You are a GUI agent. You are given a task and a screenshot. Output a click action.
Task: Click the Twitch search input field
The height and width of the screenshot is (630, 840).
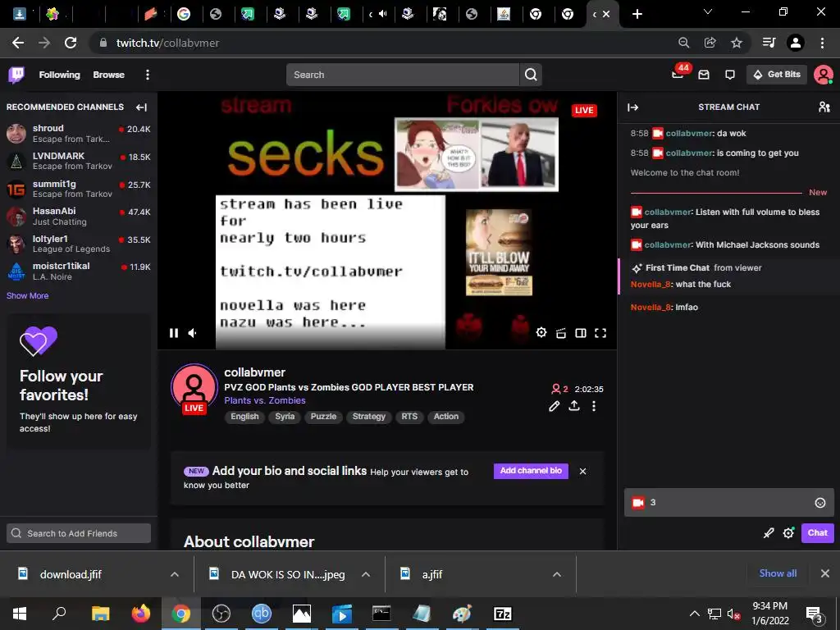click(x=403, y=75)
